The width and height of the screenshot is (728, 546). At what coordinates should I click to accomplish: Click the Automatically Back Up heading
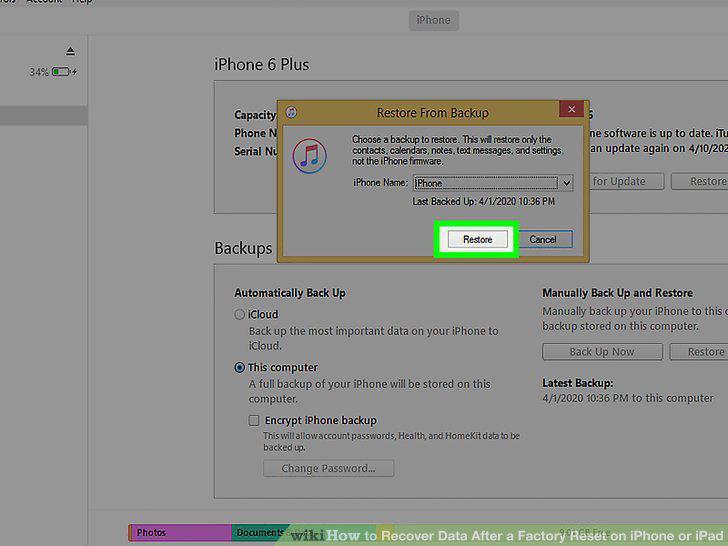(x=290, y=293)
